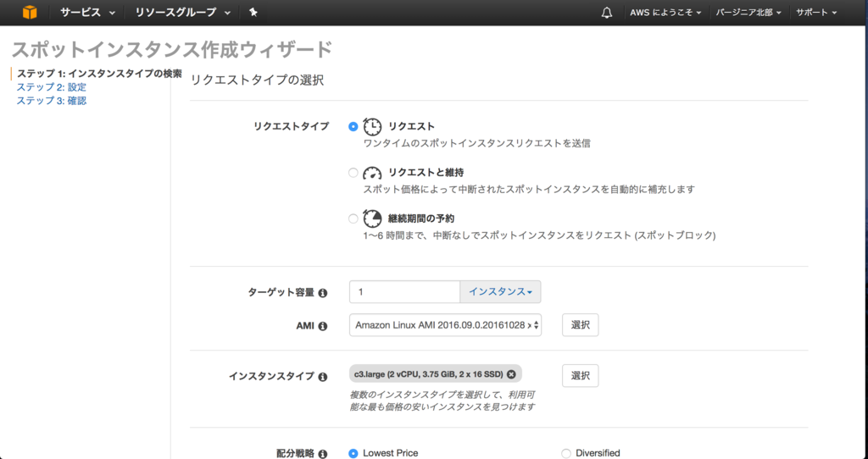
Task: Click the gauge icon beside リクエストと維持
Action: (372, 173)
